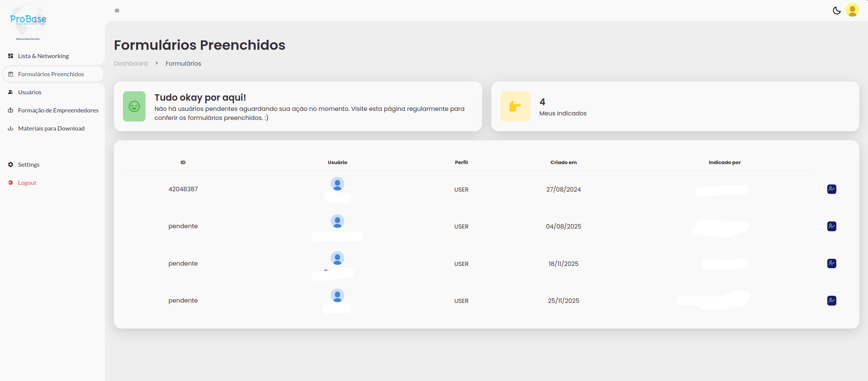This screenshot has height=381, width=868.
Task: Click the yellow pointing hand icon
Action: (515, 106)
